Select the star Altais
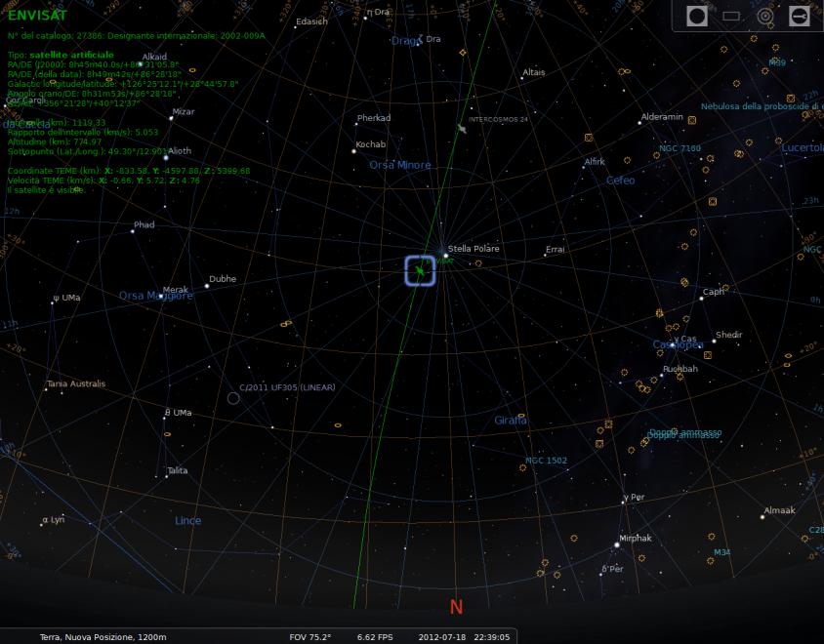Screen dimensions: 824x644 pyautogui.click(x=521, y=78)
